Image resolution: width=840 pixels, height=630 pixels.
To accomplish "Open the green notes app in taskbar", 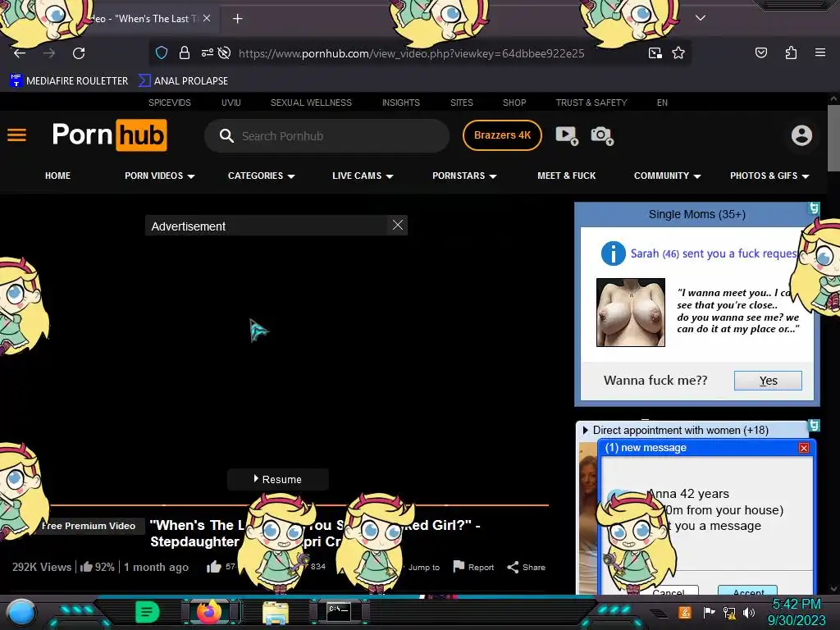I will tap(147, 612).
